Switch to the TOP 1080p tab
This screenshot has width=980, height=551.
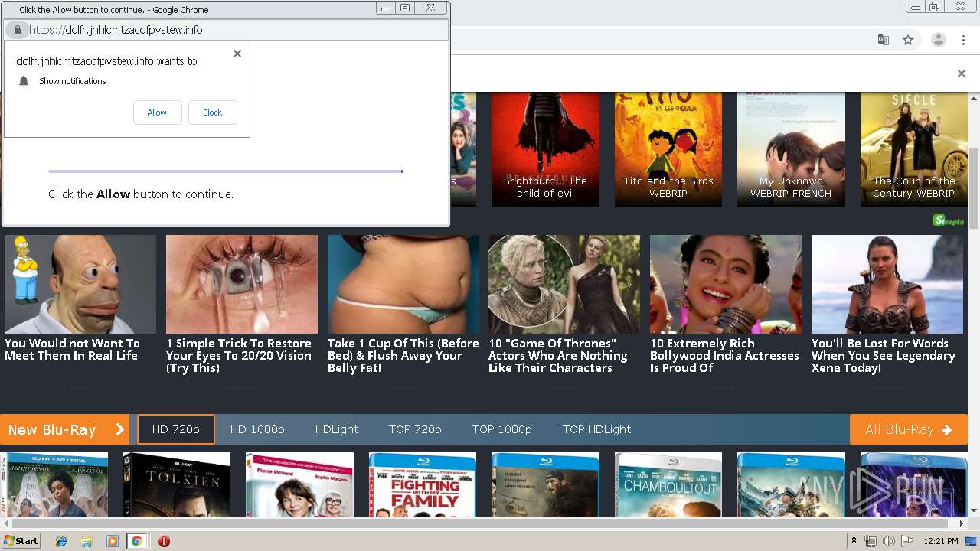pos(502,429)
